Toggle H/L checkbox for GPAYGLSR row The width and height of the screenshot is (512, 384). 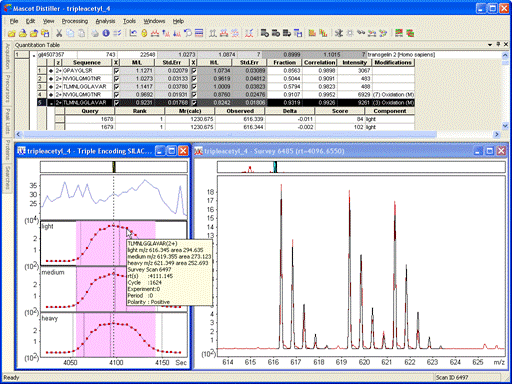coord(194,71)
